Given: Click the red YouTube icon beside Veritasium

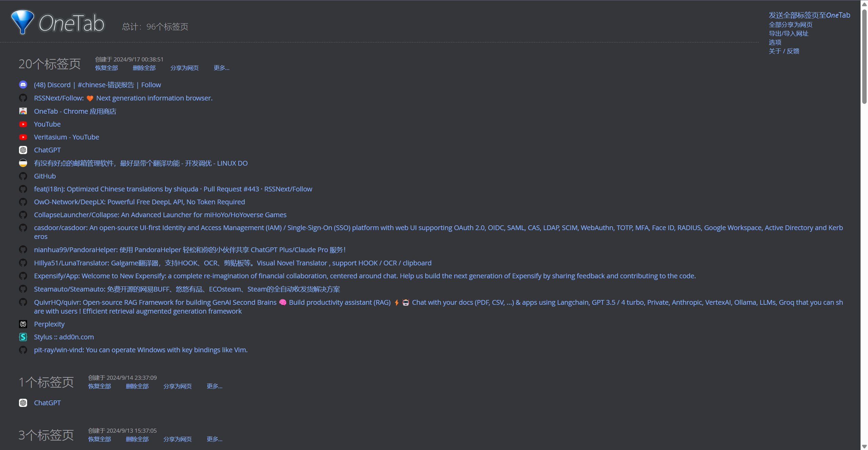Looking at the screenshot, I should coord(23,137).
